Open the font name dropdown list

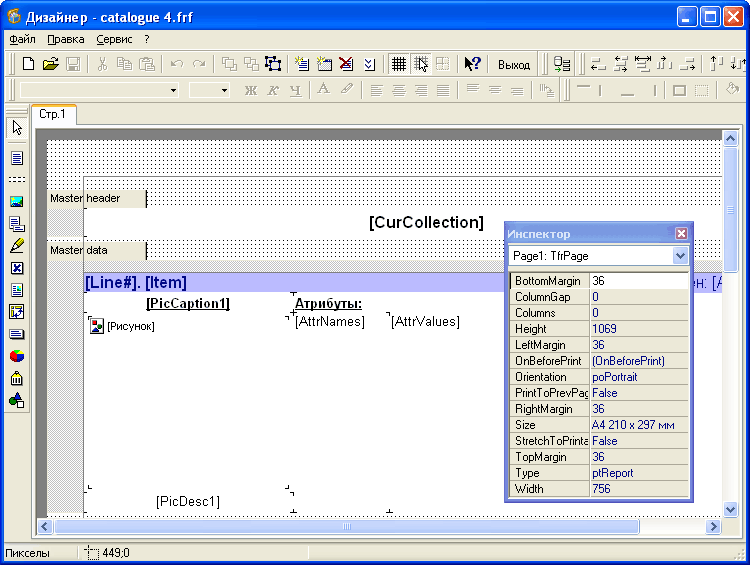click(174, 90)
